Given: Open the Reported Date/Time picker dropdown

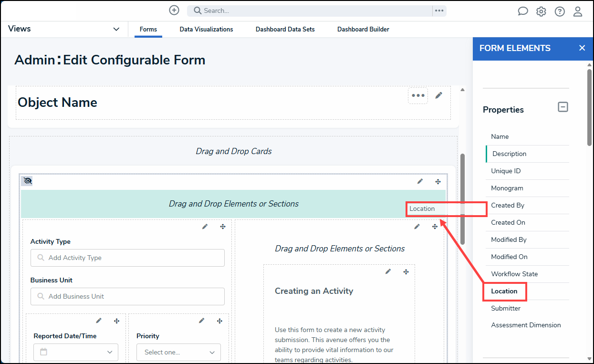Looking at the screenshot, I should [x=76, y=352].
